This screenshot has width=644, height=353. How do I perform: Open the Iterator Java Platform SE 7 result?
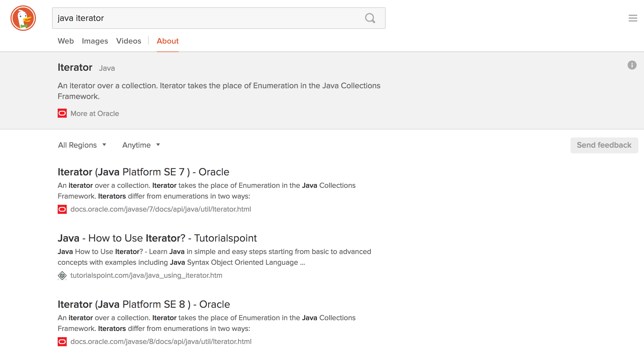[x=143, y=172]
